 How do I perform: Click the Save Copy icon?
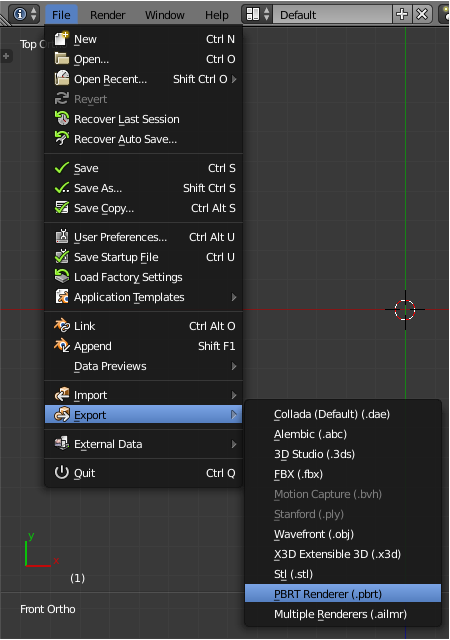tap(62, 207)
